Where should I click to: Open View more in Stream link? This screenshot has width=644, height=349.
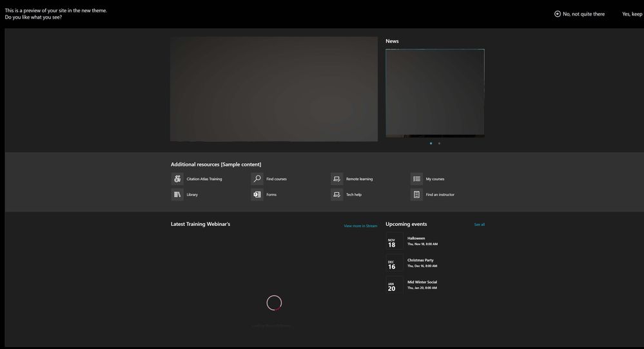coord(360,226)
